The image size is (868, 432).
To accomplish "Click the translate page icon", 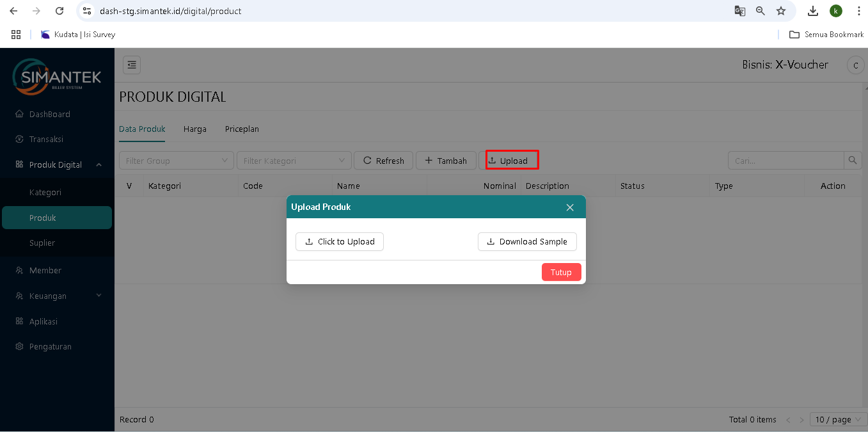I will click(739, 11).
